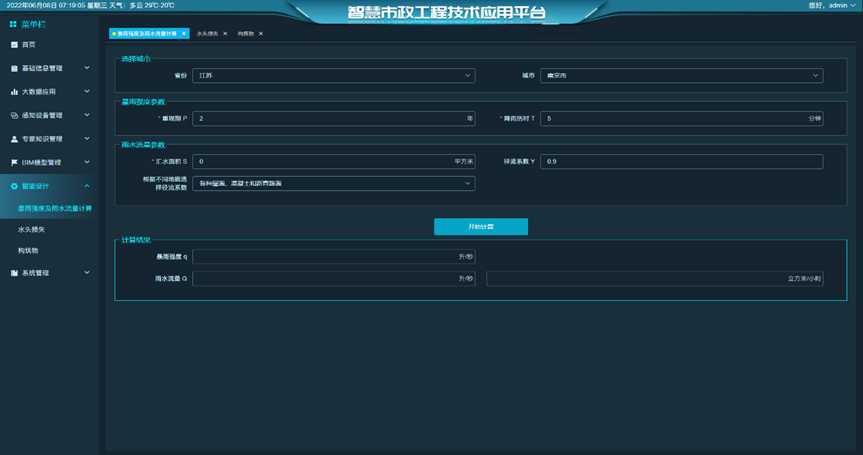
Task: Close the 构筑物 tab
Action: pos(261,34)
